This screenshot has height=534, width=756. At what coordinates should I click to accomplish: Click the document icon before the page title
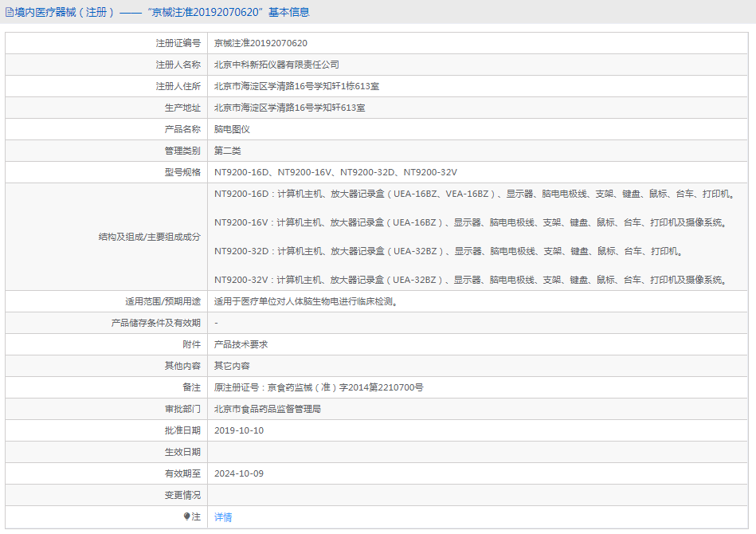10,11
